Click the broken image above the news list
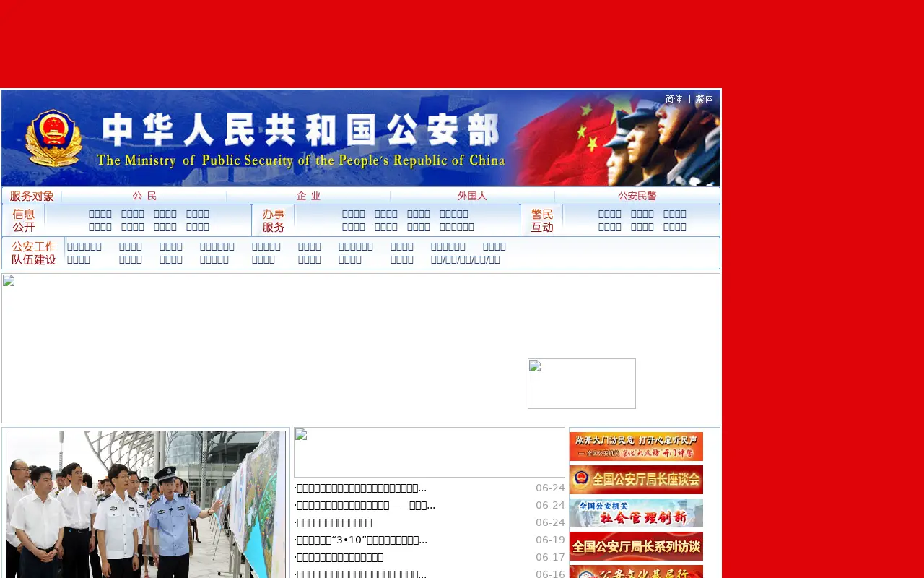Screen dimensions: 924x578 (x=430, y=452)
